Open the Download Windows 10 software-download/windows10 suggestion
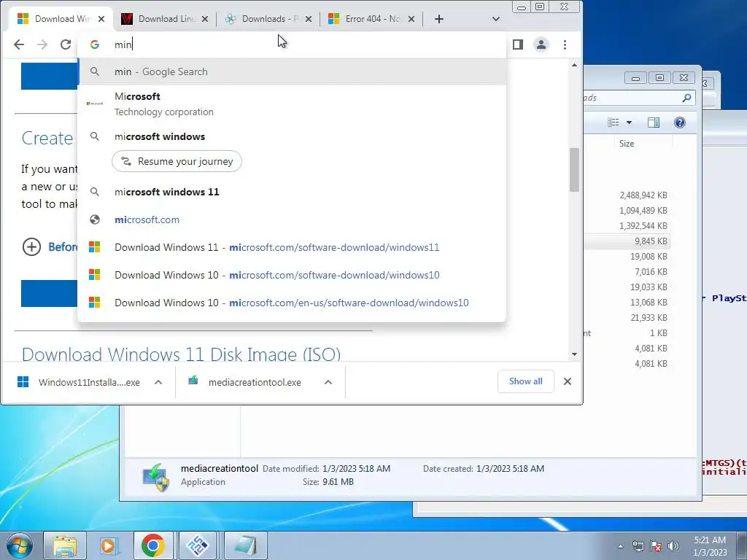 292,275
